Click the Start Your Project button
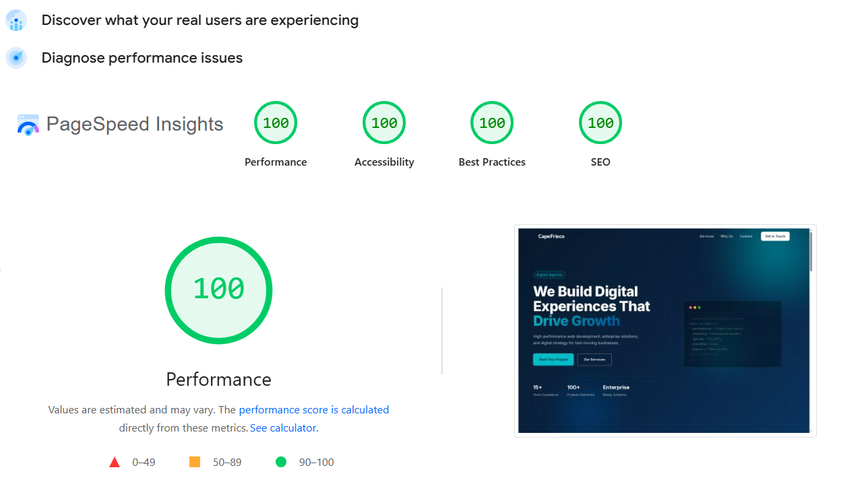The width and height of the screenshot is (868, 478). click(553, 360)
